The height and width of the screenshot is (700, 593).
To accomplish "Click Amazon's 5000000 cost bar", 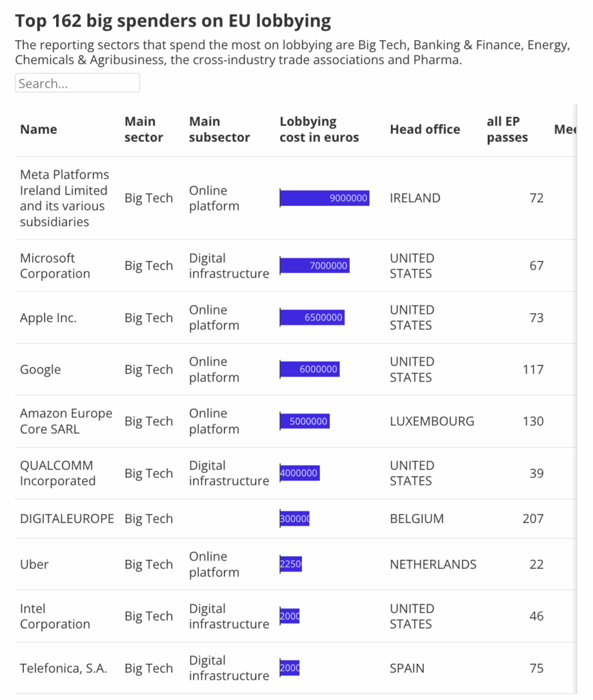I will click(x=305, y=421).
